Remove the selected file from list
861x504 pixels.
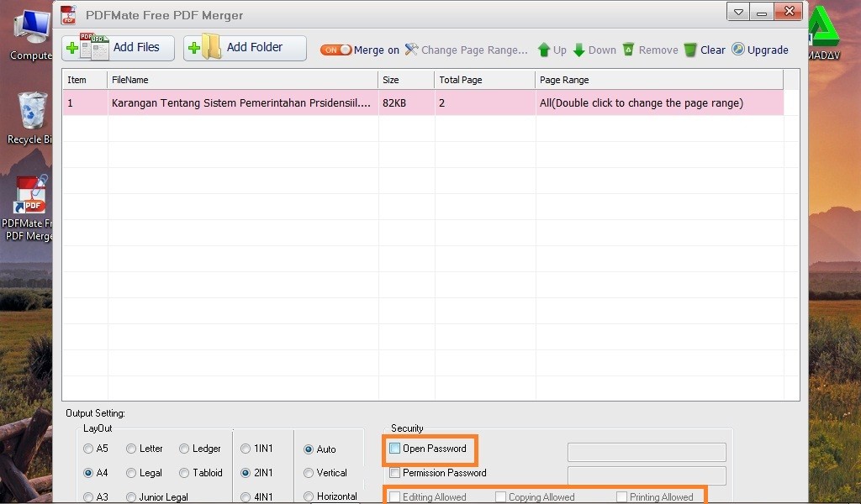click(x=651, y=50)
